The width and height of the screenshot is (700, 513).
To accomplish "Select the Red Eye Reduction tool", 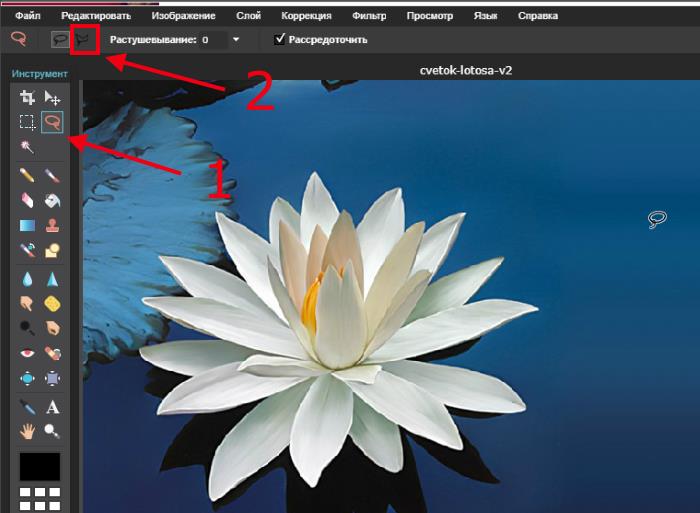I will tap(27, 354).
